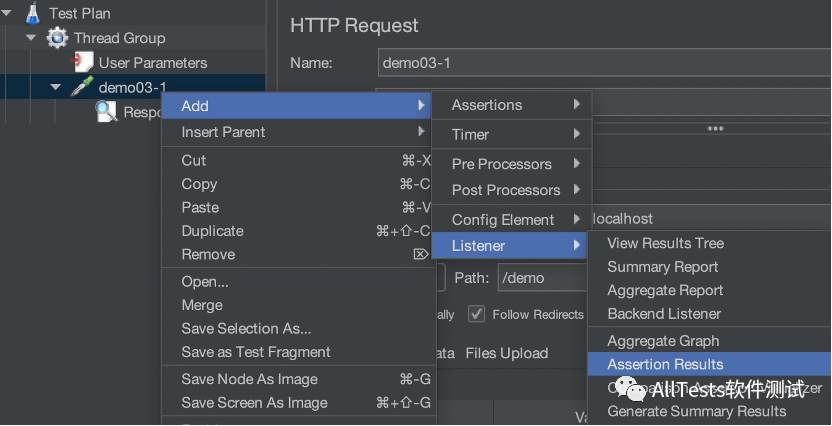832x426 pixels.
Task: Choose Summary Report listener
Action: click(662, 267)
